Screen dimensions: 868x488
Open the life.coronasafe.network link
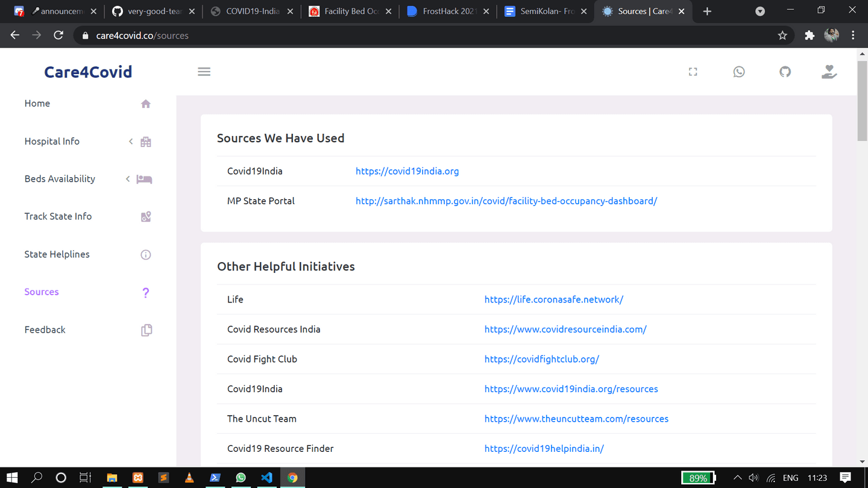pyautogui.click(x=554, y=299)
